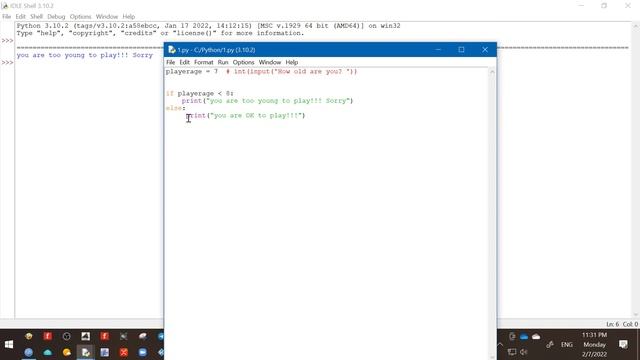Image resolution: width=640 pixels, height=360 pixels.
Task: Open the Format menu in the 1.py editor
Action: click(x=204, y=62)
